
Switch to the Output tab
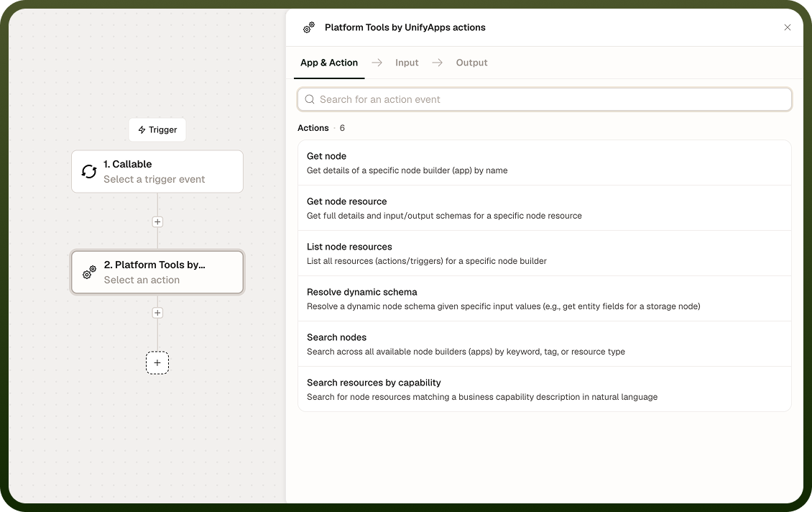click(472, 63)
